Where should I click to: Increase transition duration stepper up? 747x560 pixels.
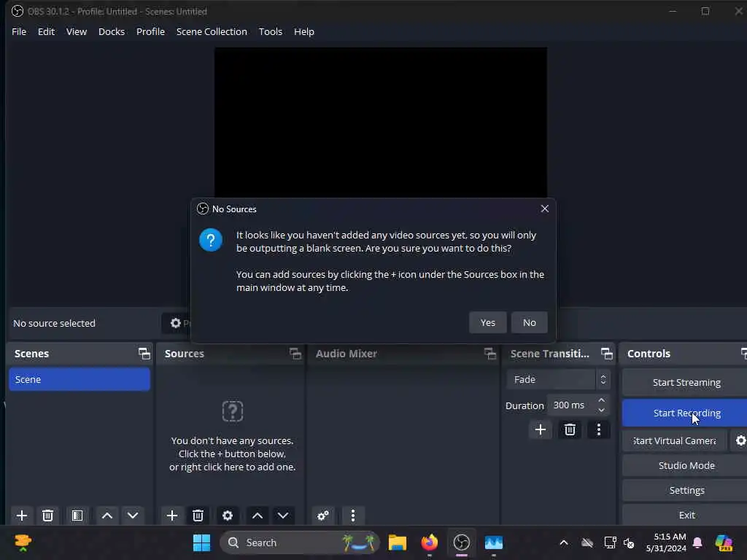(x=602, y=400)
